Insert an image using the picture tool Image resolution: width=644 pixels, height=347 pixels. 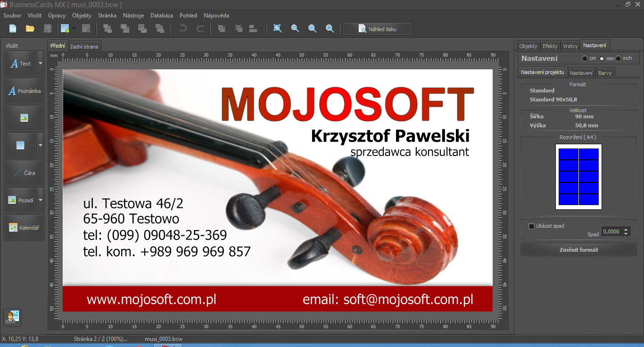[x=24, y=118]
